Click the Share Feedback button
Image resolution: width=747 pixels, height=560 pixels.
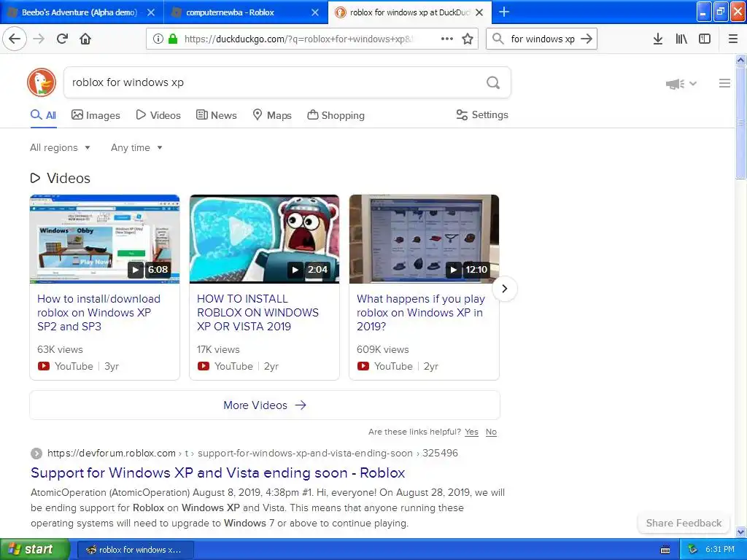coord(684,523)
